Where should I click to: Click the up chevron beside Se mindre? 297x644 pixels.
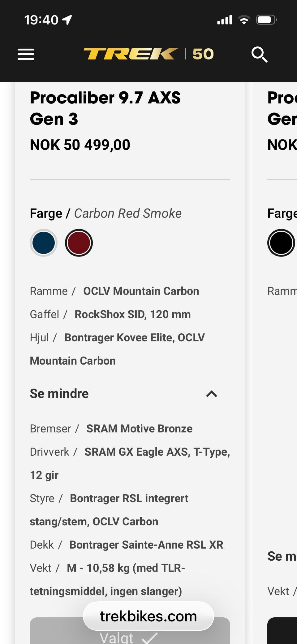(x=212, y=394)
